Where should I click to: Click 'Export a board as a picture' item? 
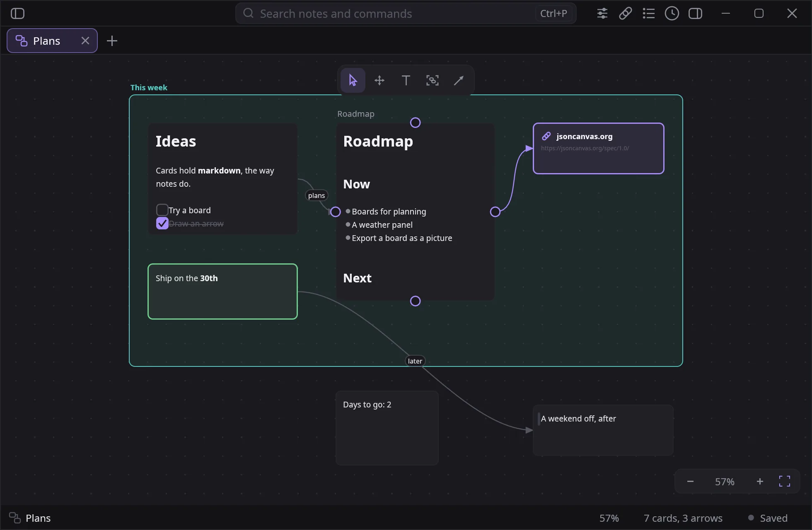click(402, 238)
